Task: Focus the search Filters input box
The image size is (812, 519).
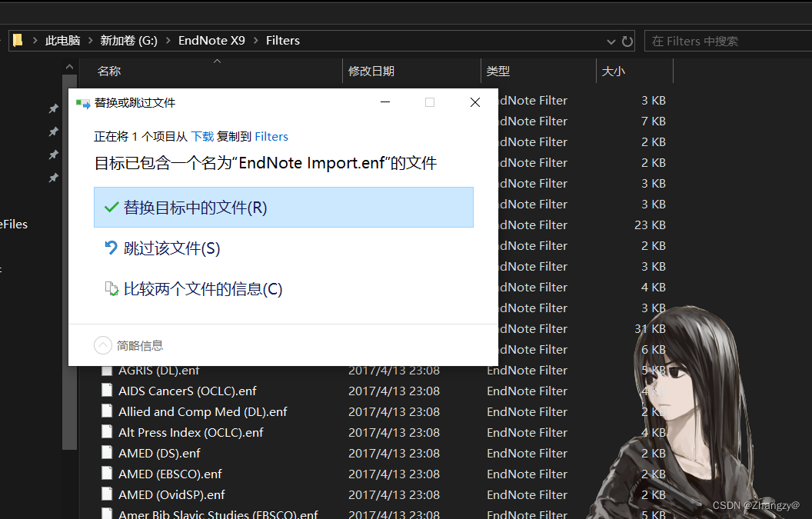Action: [728, 41]
